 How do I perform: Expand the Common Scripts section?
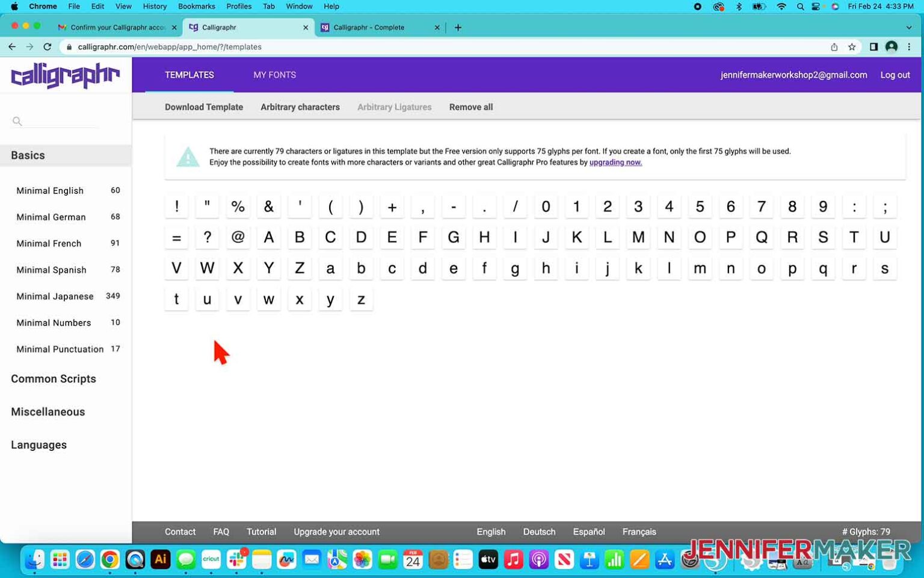[54, 379]
